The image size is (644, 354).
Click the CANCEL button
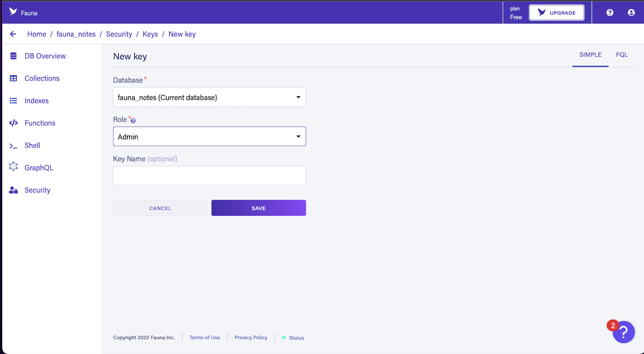coord(160,208)
